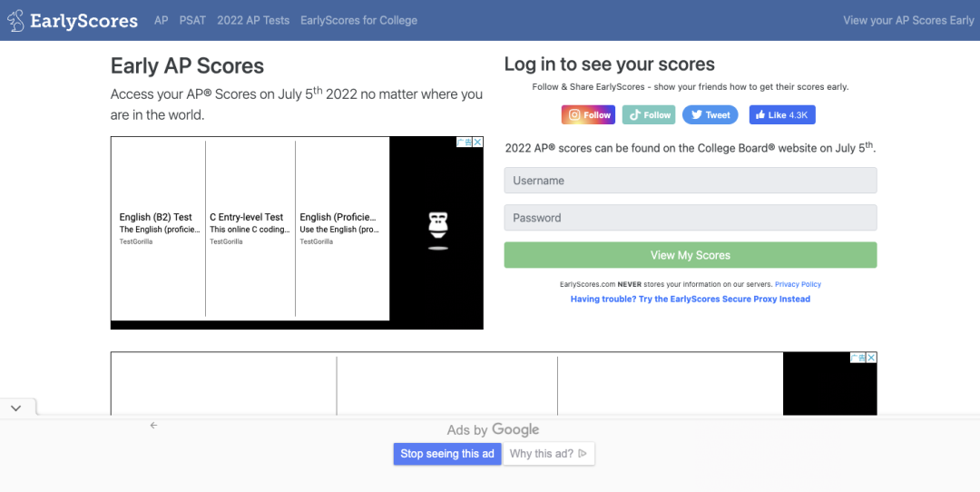Click Stop seeing this ad button
This screenshot has width=980, height=492.
tap(446, 454)
